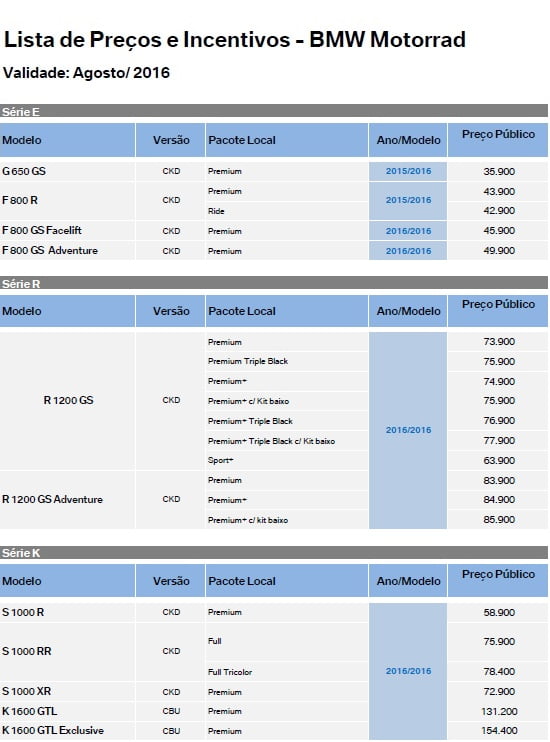Screen dimensions: 550x742
Task: Click the 131.200 price of K 1600 GTL
Action: coord(498,711)
